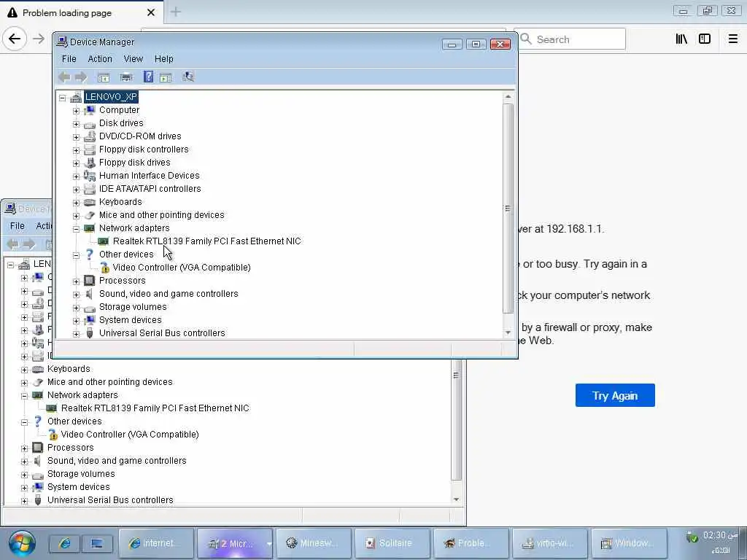Select the LENOVO_XP root node
Viewport: 747px width, 560px height.
tap(111, 97)
